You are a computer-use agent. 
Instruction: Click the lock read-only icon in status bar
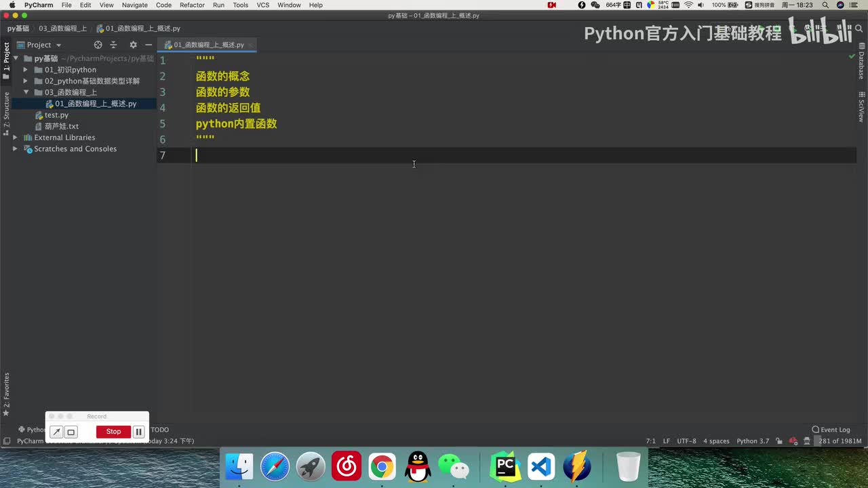[x=779, y=441]
